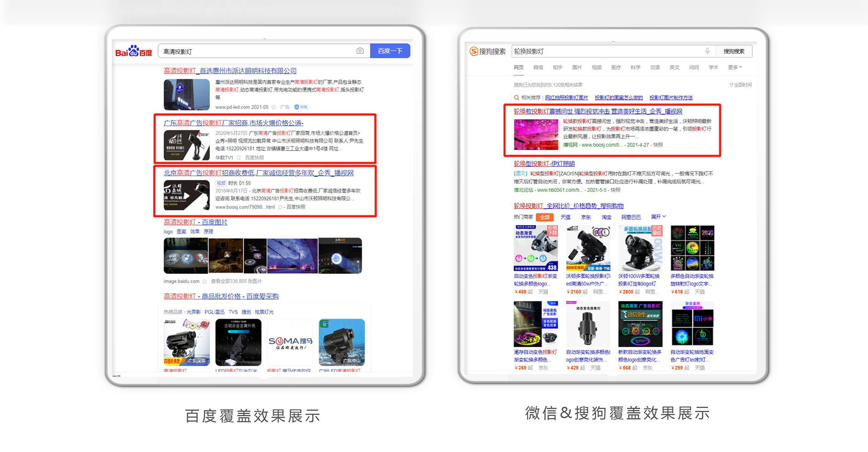Open 广东高清广告投影灯厂家招商 result link

233,123
